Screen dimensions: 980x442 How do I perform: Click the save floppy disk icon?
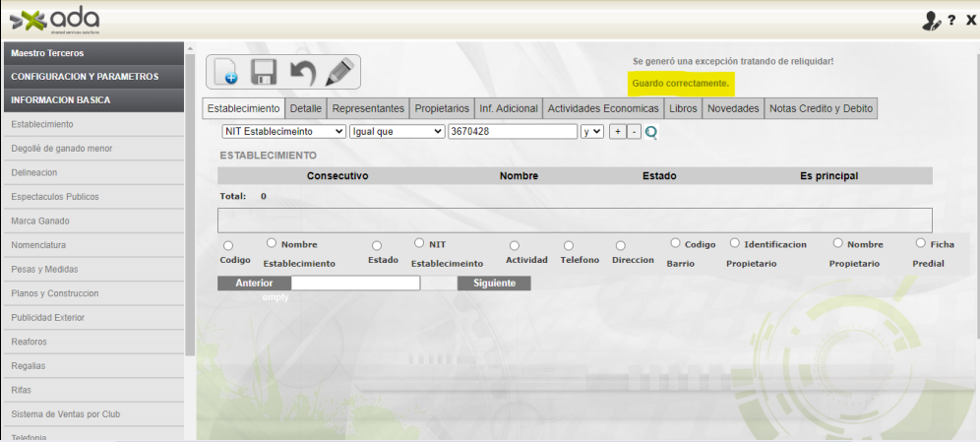click(x=264, y=73)
